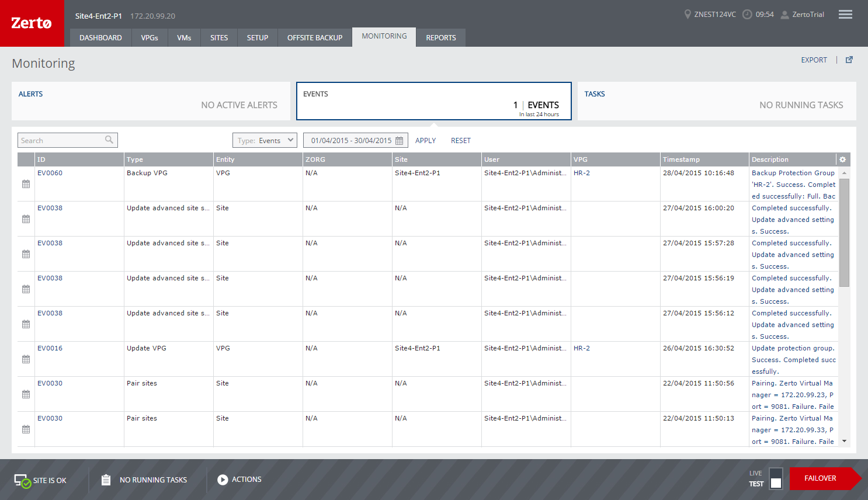Sort by the Description column header
868x500 pixels.
(x=793, y=159)
